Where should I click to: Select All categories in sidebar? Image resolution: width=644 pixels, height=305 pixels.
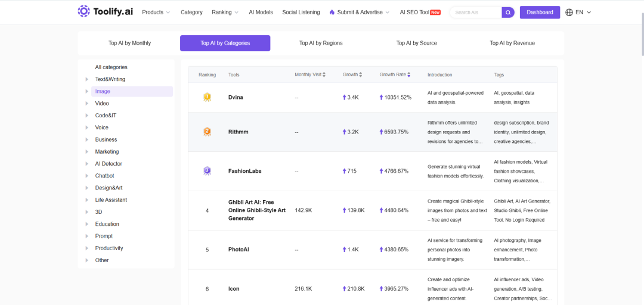tap(112, 67)
